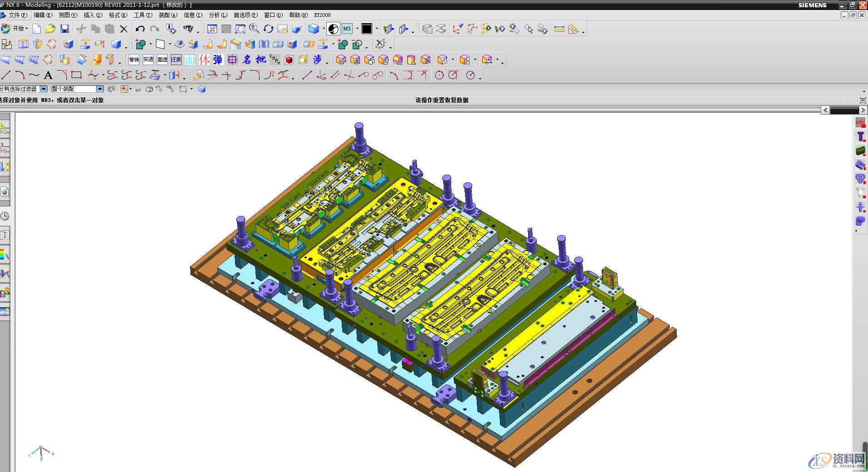Toggle the 面透 face transparency button

(162, 60)
